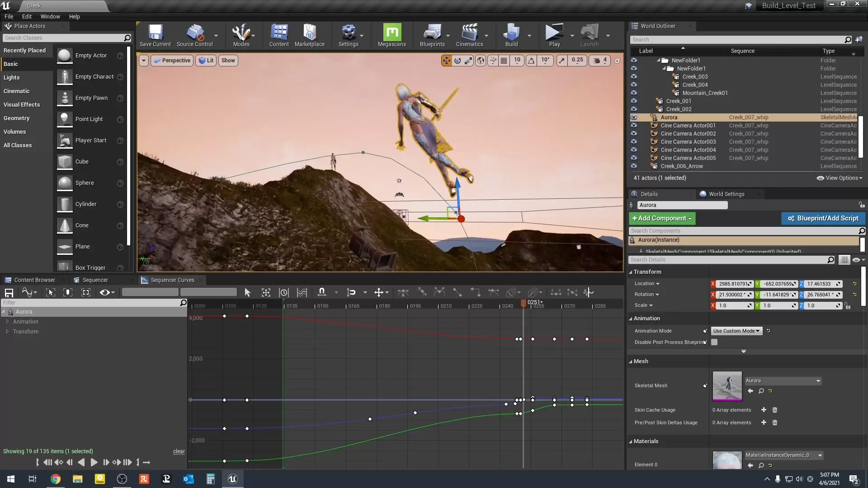The image size is (868, 488).
Task: Click the playhead marker at frame 0251
Action: pyautogui.click(x=524, y=303)
